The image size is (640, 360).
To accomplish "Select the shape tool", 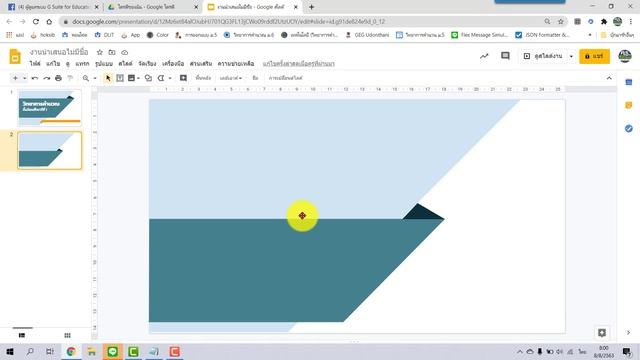I will click(148, 78).
